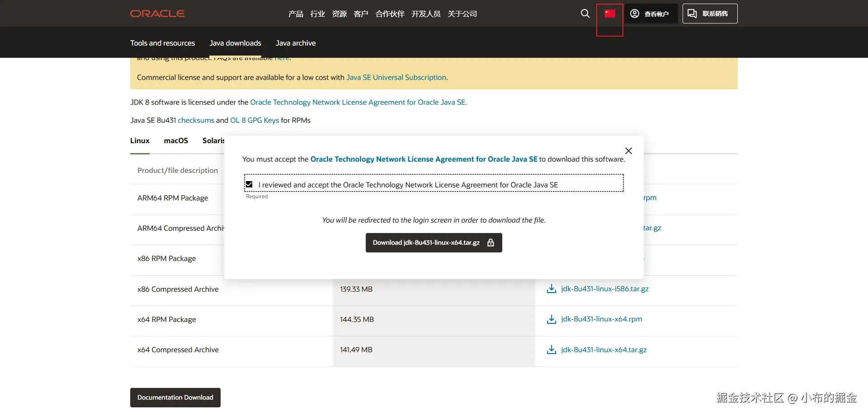The image size is (868, 415).
Task: Click the 'x64 RPM Package' row label
Action: click(167, 319)
